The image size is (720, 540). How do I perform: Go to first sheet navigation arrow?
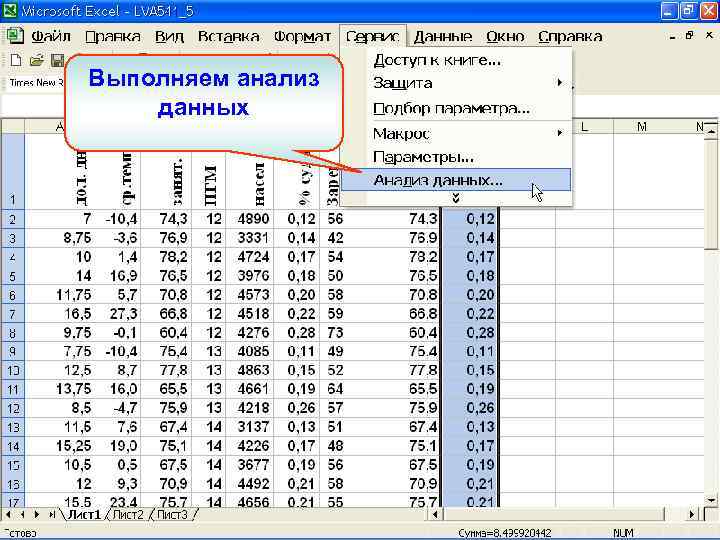(x=8, y=515)
